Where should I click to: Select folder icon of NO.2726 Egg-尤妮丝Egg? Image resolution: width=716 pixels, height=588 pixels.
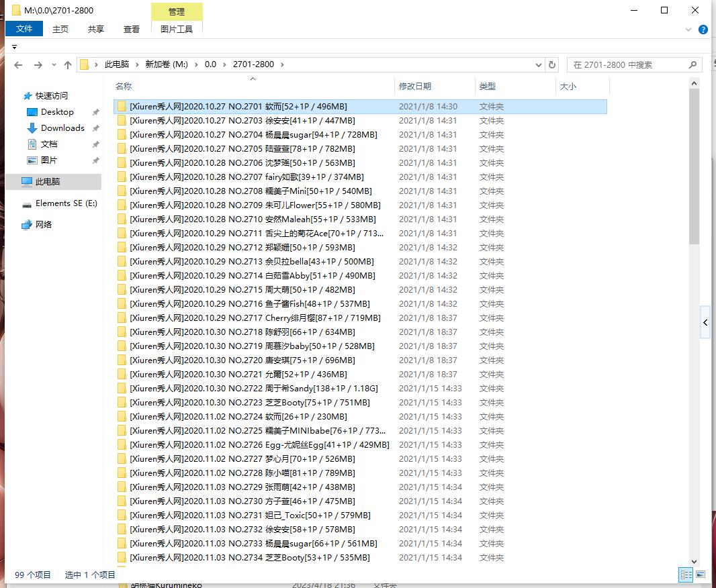pos(122,445)
